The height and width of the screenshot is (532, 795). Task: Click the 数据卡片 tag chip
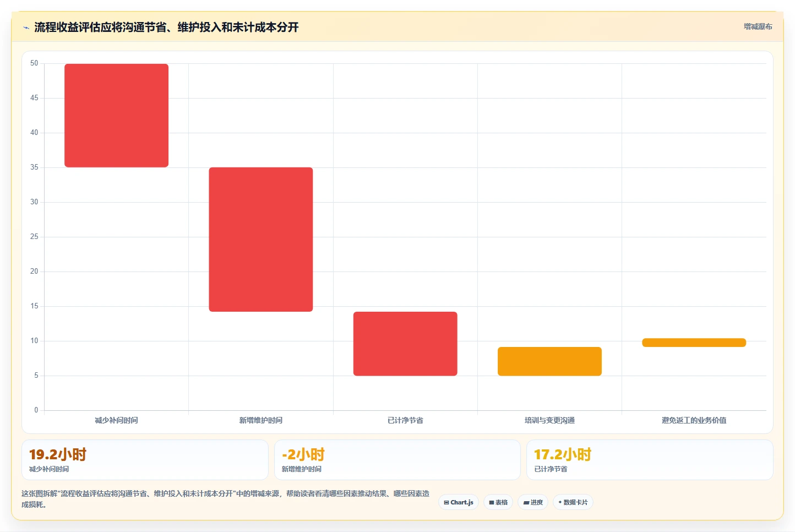coord(573,502)
